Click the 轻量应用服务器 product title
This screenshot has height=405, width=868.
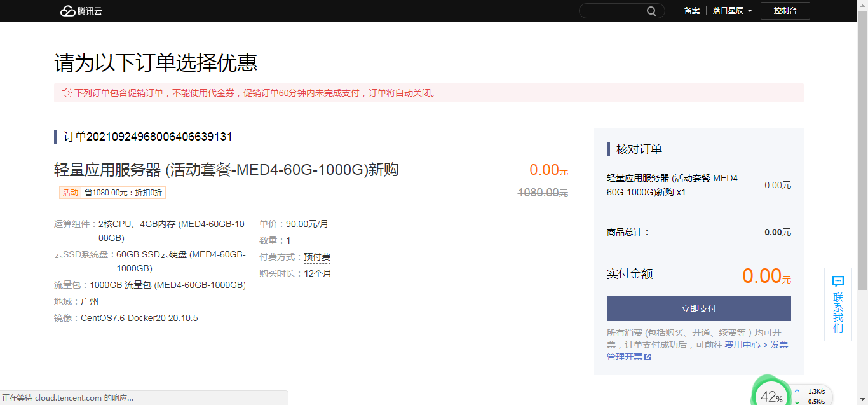(x=226, y=170)
